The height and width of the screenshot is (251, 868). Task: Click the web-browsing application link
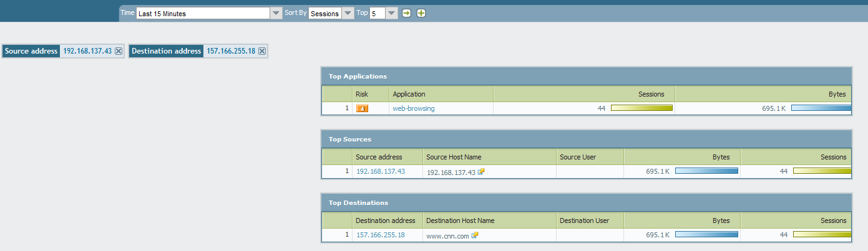click(x=413, y=108)
